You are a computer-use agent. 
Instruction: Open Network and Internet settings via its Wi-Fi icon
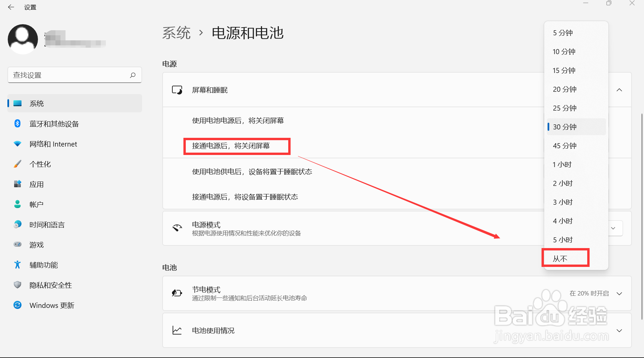pyautogui.click(x=17, y=144)
